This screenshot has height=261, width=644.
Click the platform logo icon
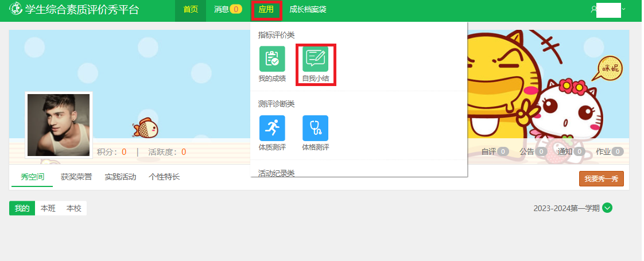pos(15,9)
